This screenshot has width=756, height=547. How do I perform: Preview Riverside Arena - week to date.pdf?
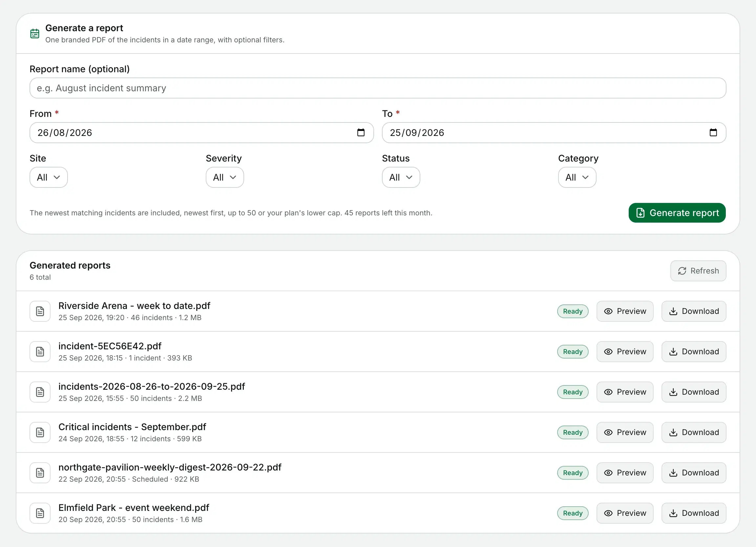[625, 311]
